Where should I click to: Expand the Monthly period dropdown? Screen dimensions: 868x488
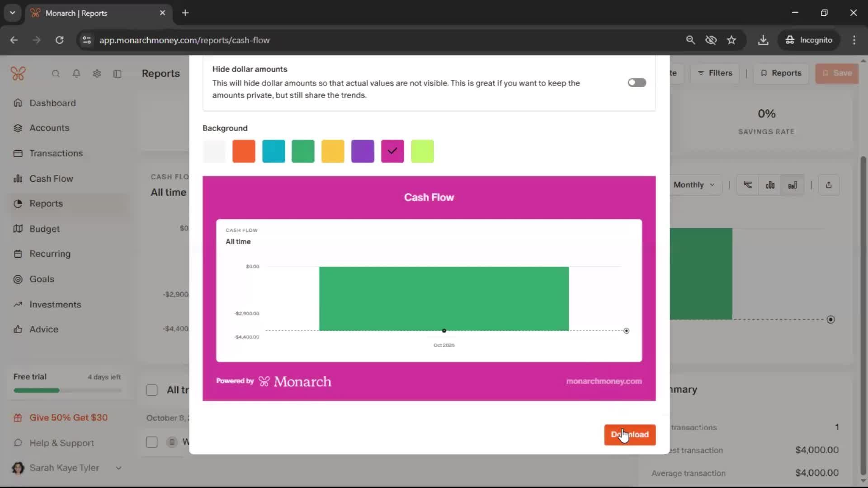[x=693, y=185]
